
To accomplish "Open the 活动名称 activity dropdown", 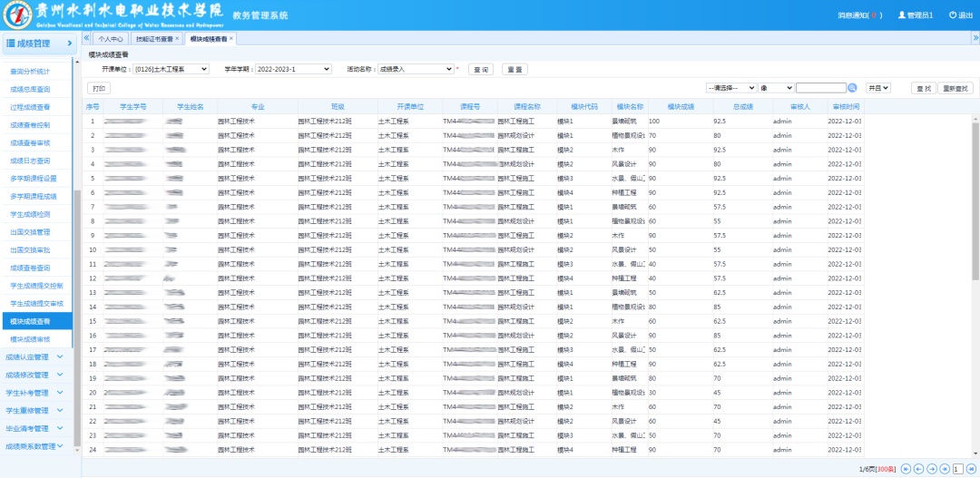I will tap(416, 69).
